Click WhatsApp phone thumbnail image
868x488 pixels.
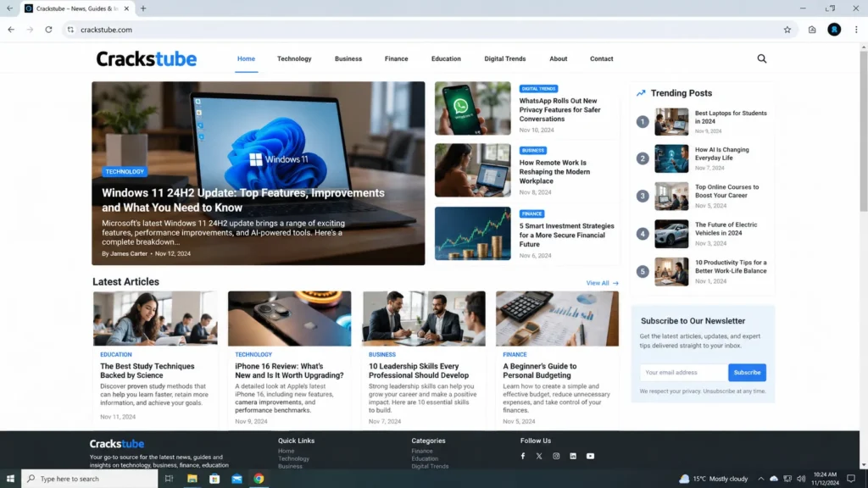click(x=473, y=108)
